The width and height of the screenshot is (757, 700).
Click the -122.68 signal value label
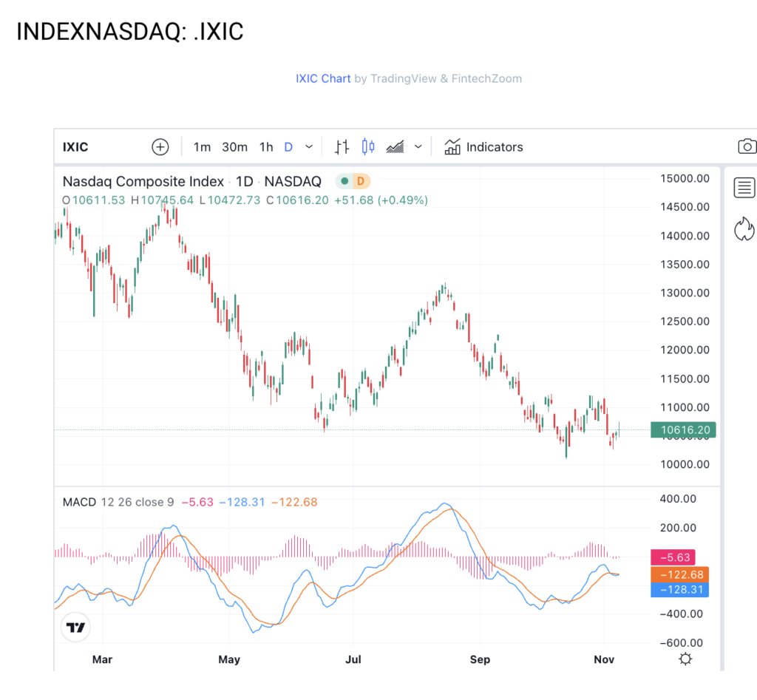[x=680, y=574]
